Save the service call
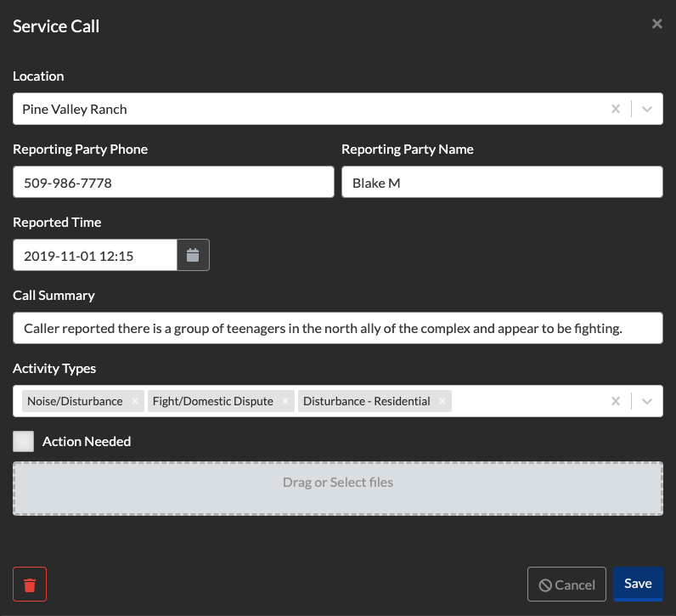 coord(638,584)
